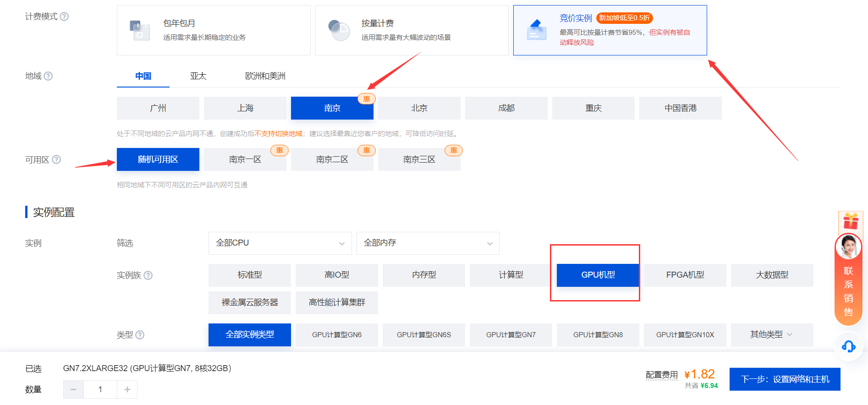Open the gift box promotion icon
This screenshot has width=868, height=405.
(851, 221)
